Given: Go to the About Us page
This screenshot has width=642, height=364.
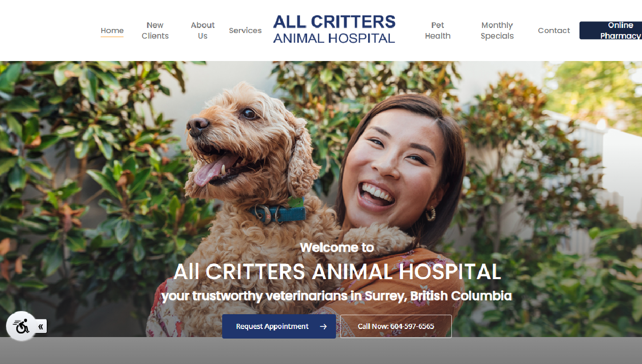Looking at the screenshot, I should point(203,31).
